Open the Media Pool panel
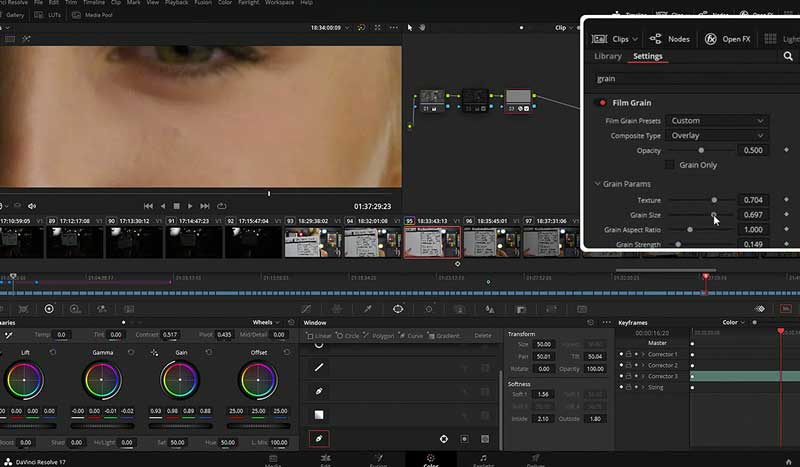 (x=92, y=15)
